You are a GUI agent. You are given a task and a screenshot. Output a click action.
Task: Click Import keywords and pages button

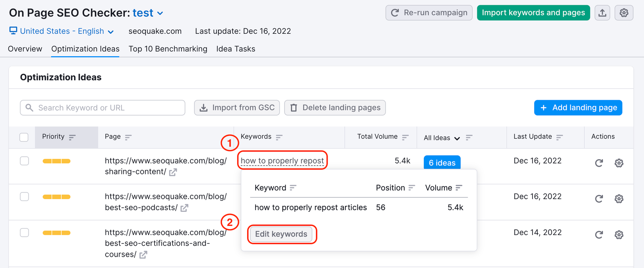pyautogui.click(x=533, y=13)
